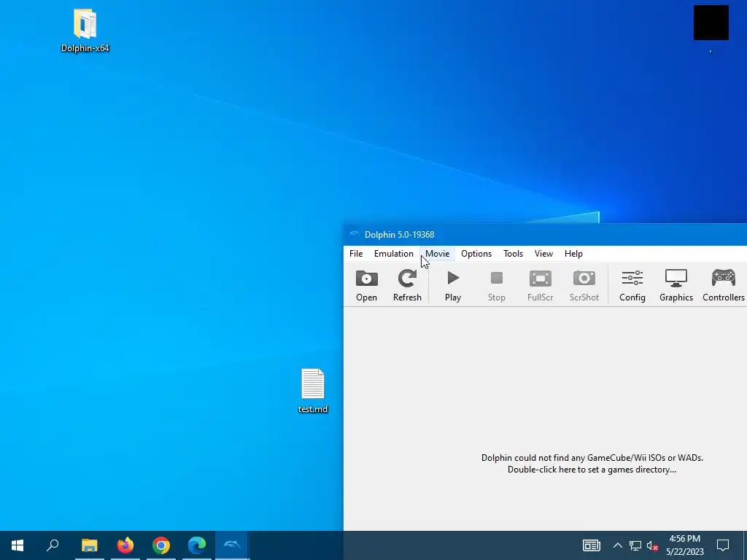Select the test.md file on desktop
Viewport: 747px width, 560px height.
[313, 391]
